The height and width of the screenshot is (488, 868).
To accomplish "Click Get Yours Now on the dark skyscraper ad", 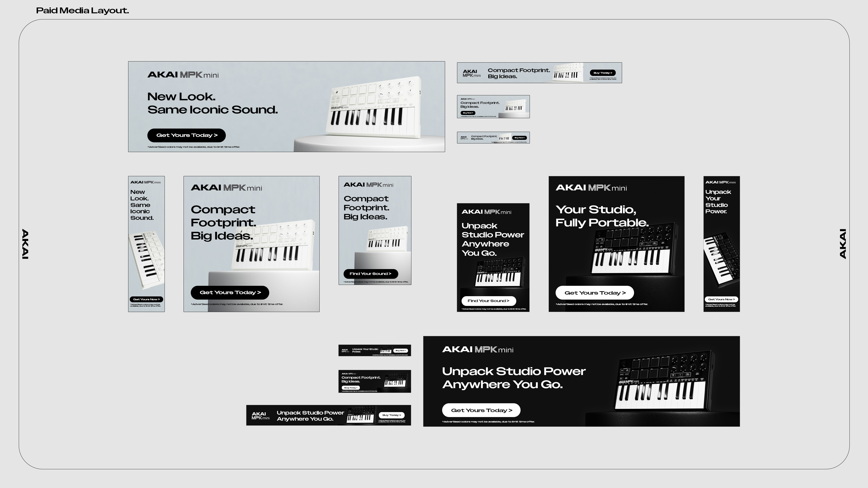I will click(722, 299).
